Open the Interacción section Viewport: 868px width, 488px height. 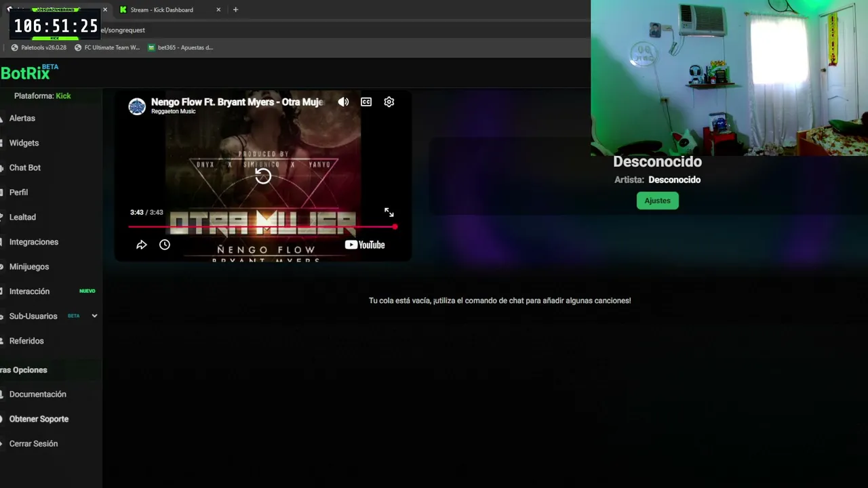[x=29, y=291]
